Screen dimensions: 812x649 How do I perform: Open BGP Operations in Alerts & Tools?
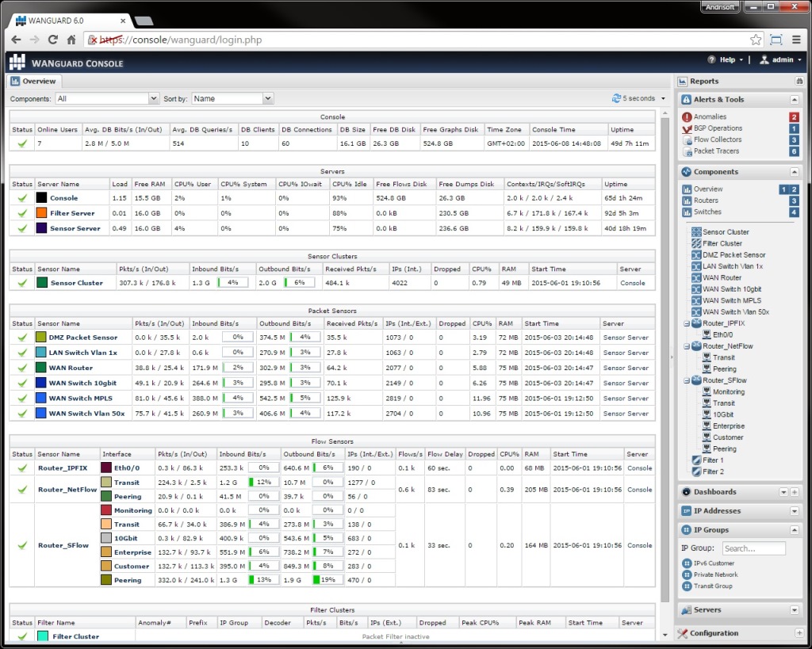[x=718, y=128]
